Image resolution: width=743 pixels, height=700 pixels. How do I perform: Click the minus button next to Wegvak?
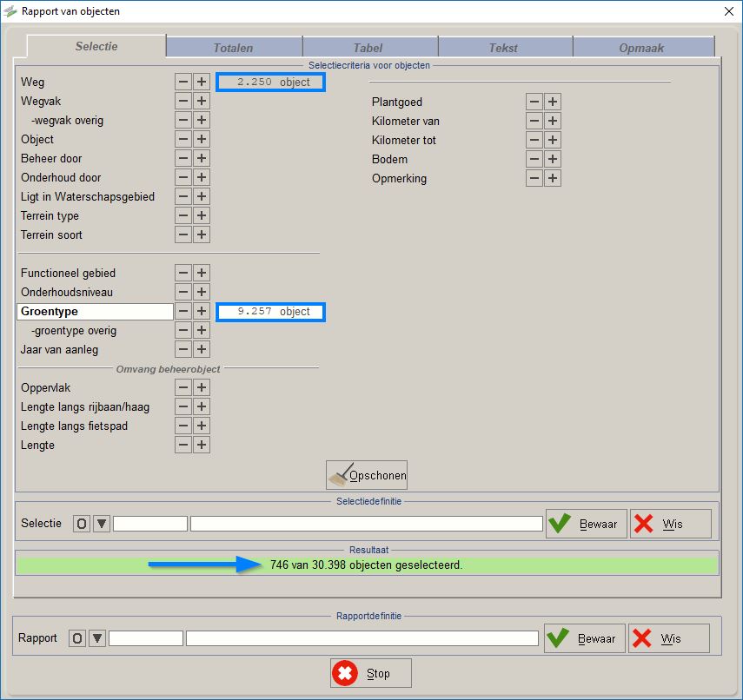pos(183,102)
